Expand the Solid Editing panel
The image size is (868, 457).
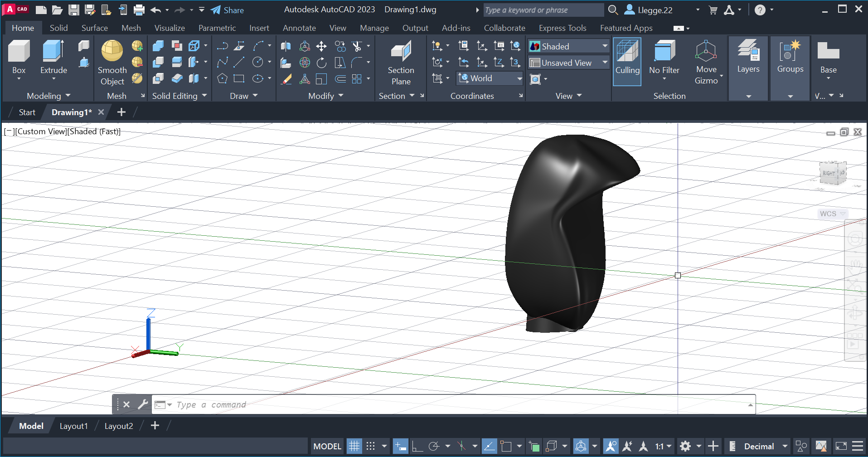179,96
